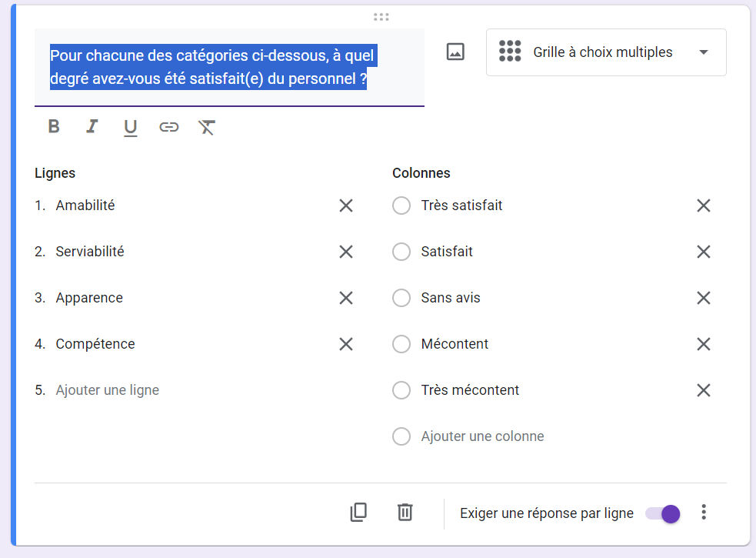This screenshot has width=756, height=558.
Task: Remove the 'Compétence' row
Action: [346, 344]
